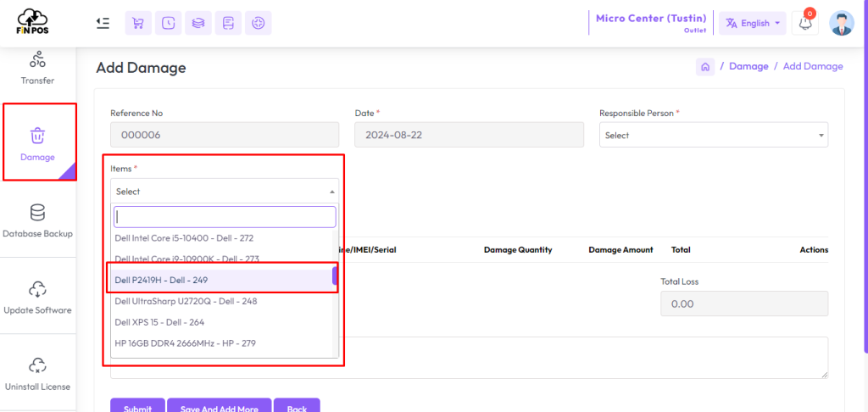Click the Damage Amount column header
The image size is (868, 412).
[x=620, y=250]
